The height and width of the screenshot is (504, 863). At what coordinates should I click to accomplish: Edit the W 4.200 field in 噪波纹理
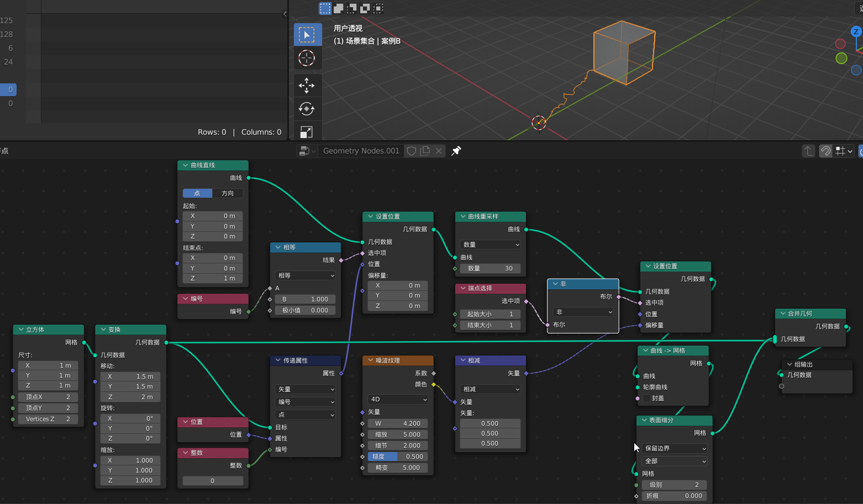398,423
